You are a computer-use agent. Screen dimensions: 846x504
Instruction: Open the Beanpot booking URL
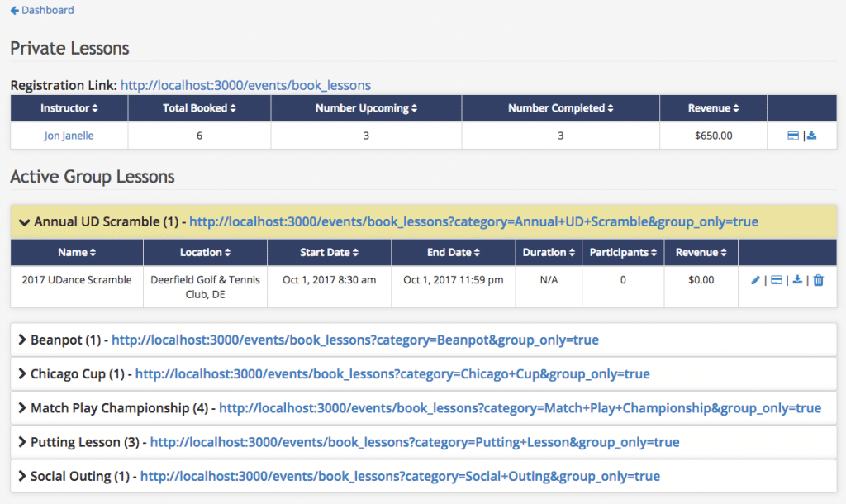click(x=355, y=340)
